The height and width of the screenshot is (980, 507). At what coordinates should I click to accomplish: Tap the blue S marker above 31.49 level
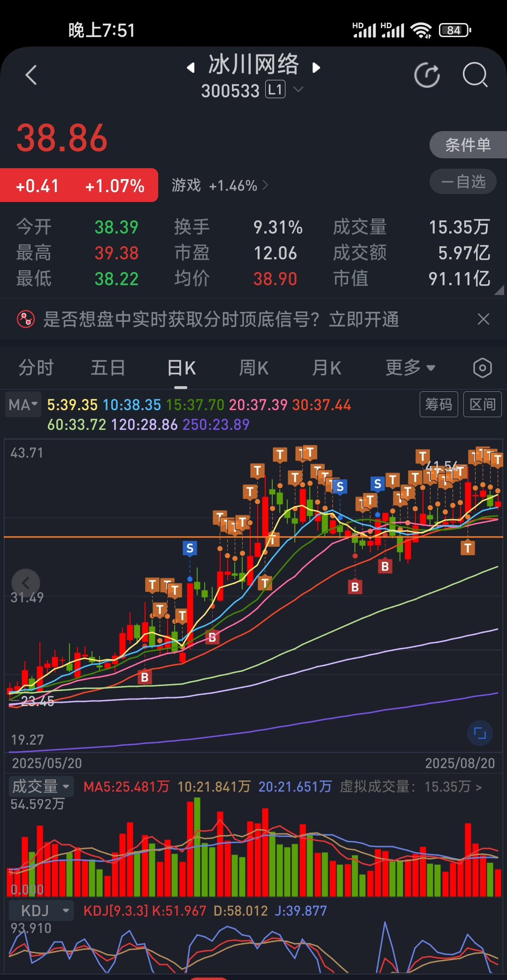190,548
